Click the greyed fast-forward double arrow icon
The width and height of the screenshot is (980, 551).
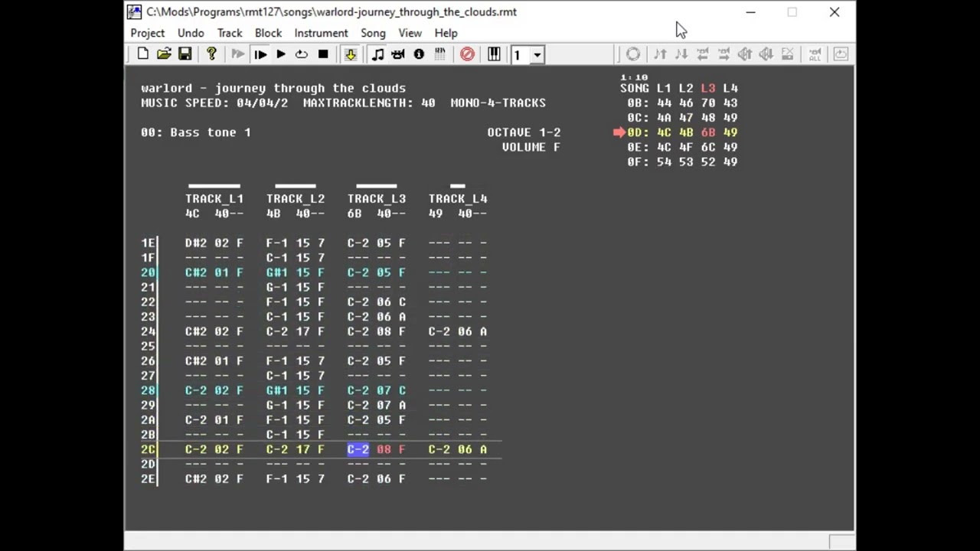pyautogui.click(x=238, y=54)
